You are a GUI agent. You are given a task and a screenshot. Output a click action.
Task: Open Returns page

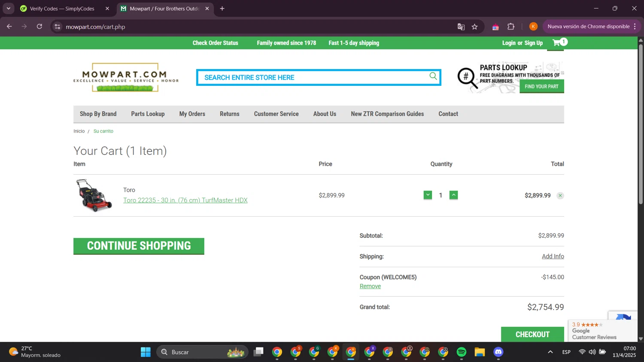coord(229,114)
